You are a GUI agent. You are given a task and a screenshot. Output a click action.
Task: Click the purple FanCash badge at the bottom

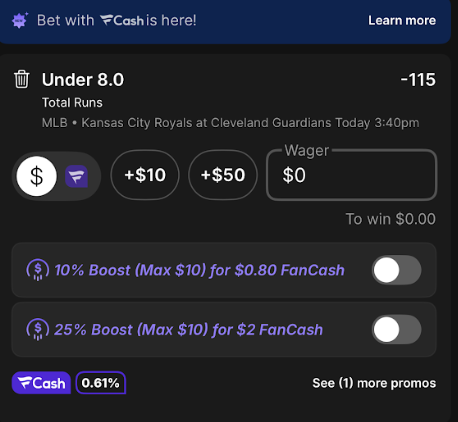coord(41,383)
